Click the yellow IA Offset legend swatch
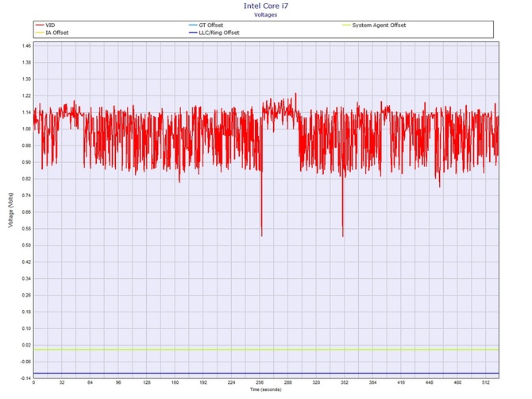The image size is (532, 399). point(40,33)
